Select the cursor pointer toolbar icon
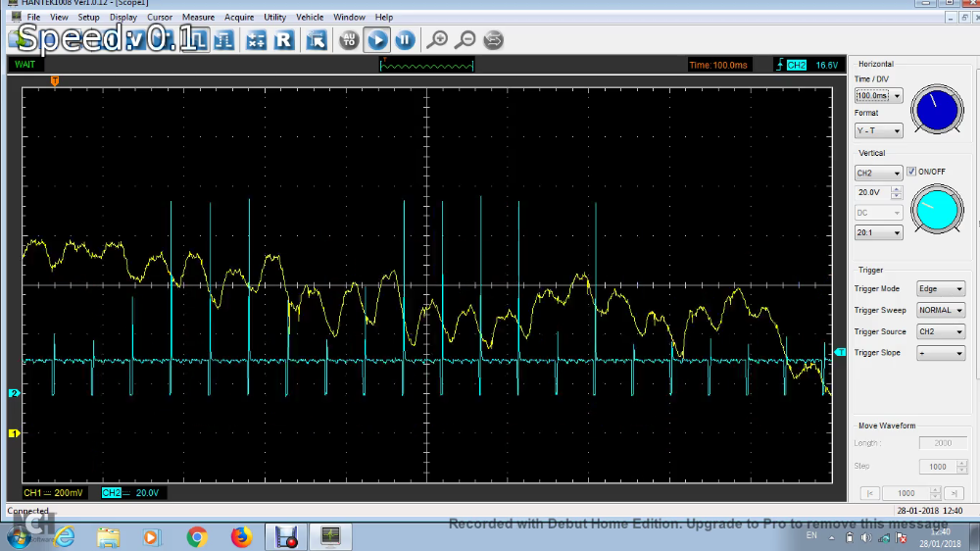Viewport: 980px width, 551px height. point(316,40)
